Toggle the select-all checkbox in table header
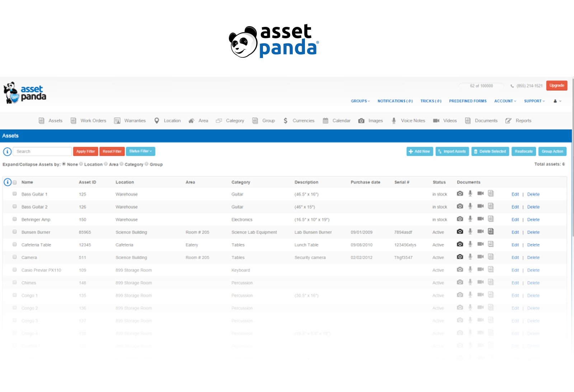The width and height of the screenshot is (574, 392). [15, 182]
